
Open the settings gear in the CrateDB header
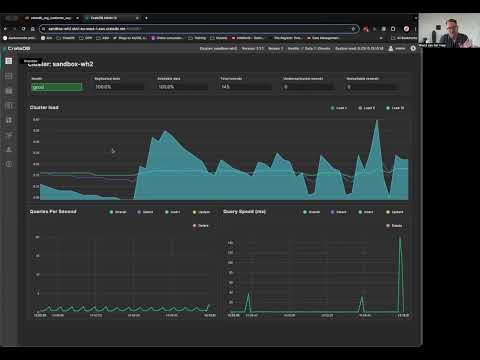(x=413, y=48)
